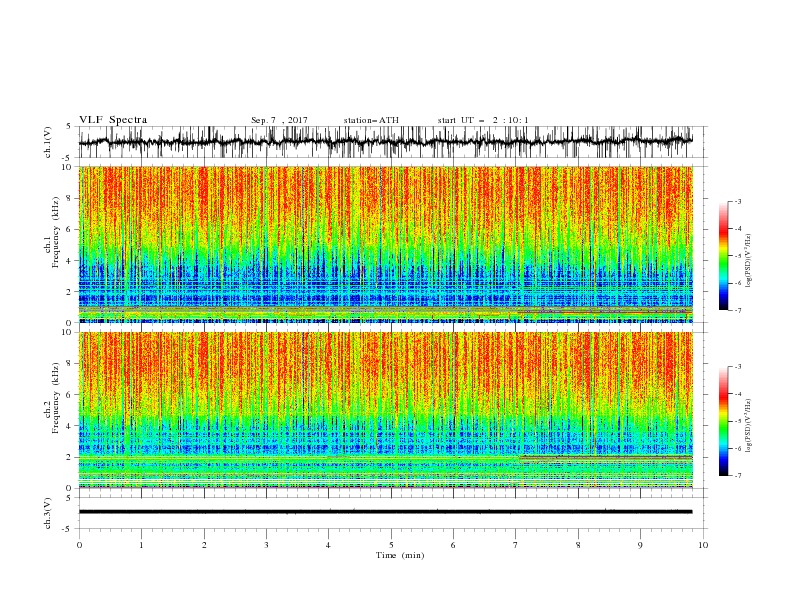Click the time axis end label "10"
792x612 pixels.
click(x=703, y=545)
